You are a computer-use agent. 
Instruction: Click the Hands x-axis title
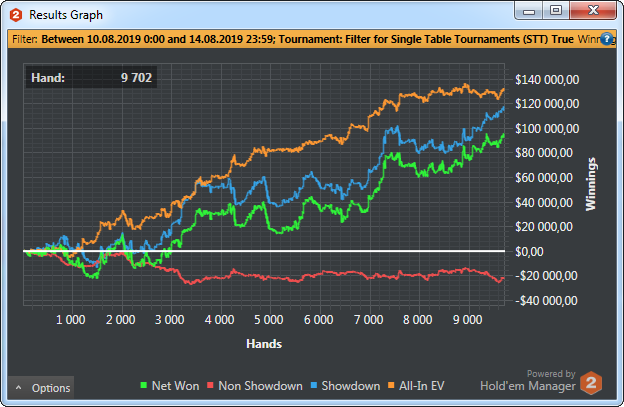[x=264, y=344]
